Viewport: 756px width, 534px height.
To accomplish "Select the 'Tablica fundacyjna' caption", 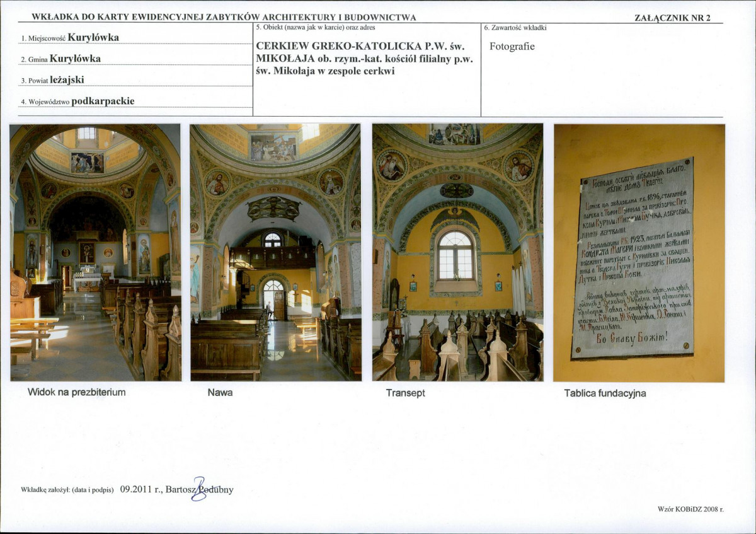I will [605, 393].
